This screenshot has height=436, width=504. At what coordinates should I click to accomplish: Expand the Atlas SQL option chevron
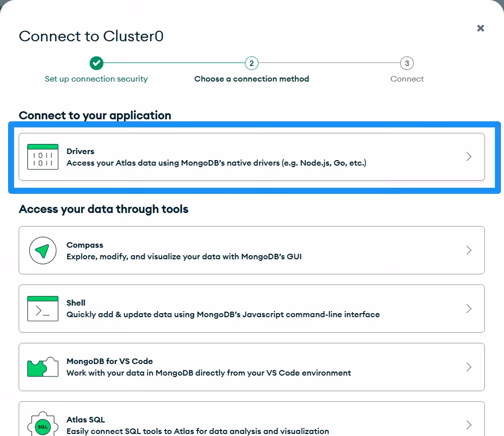[x=469, y=424]
